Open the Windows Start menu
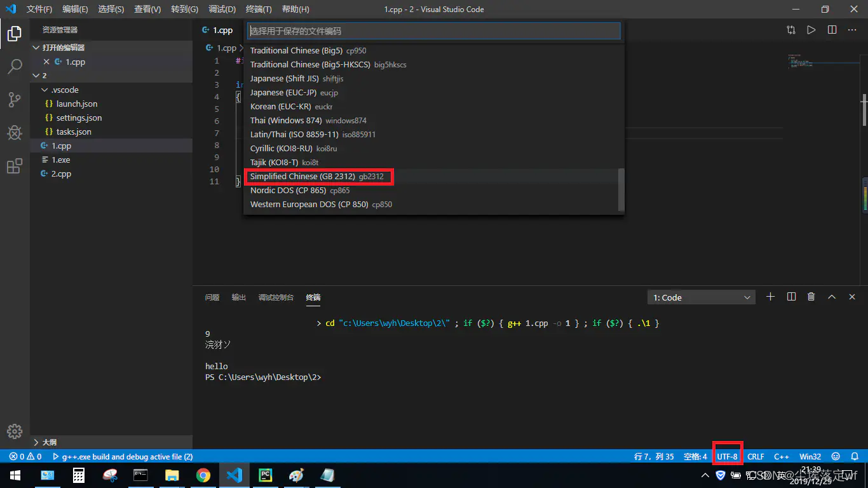The width and height of the screenshot is (868, 488). [15, 475]
